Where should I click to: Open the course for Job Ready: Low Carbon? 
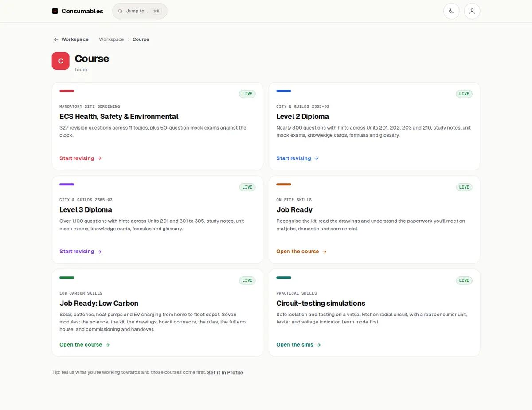[x=85, y=345]
